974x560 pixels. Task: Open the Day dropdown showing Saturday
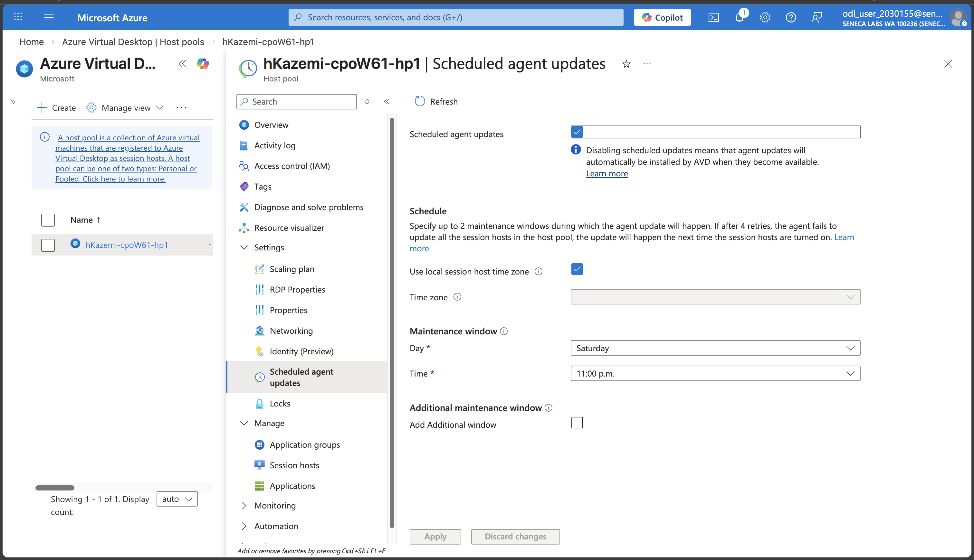pos(715,348)
